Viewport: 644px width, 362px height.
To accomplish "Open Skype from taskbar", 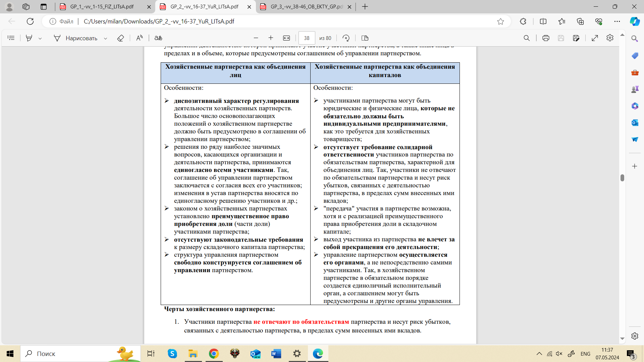I will point(172,354).
